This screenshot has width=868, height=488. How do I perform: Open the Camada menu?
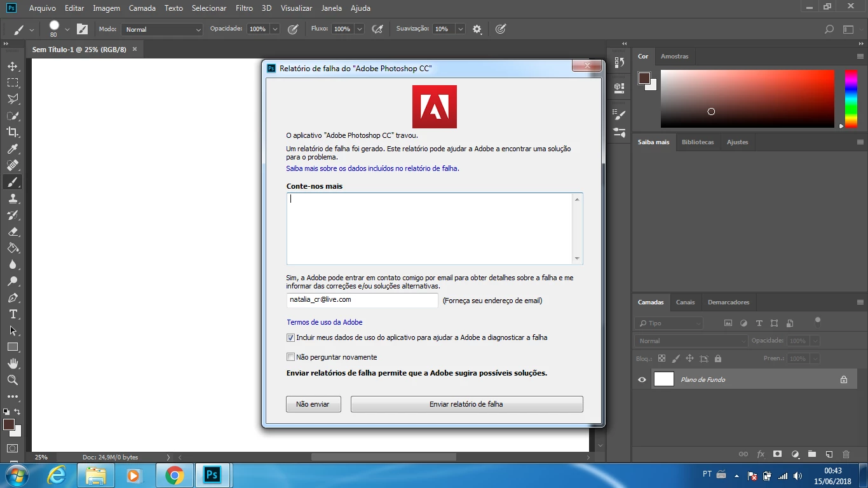[142, 8]
